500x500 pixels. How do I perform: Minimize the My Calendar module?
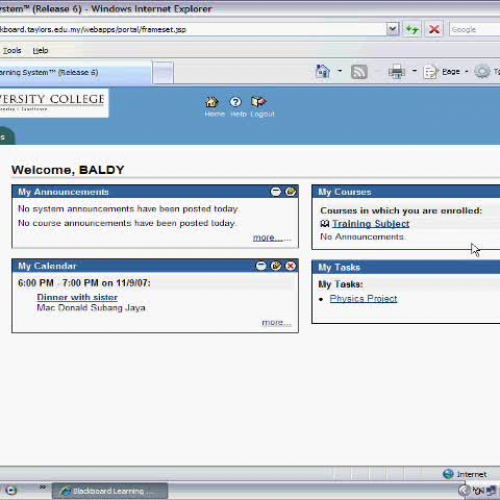[261, 266]
